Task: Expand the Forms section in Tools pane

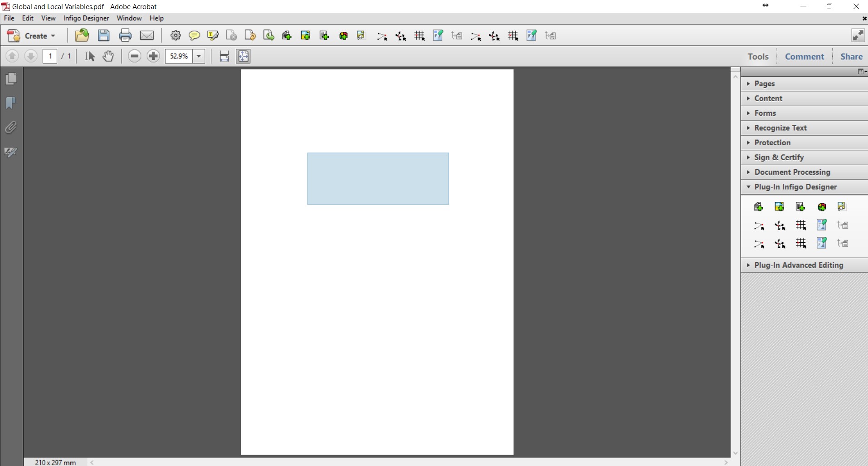Action: [765, 113]
